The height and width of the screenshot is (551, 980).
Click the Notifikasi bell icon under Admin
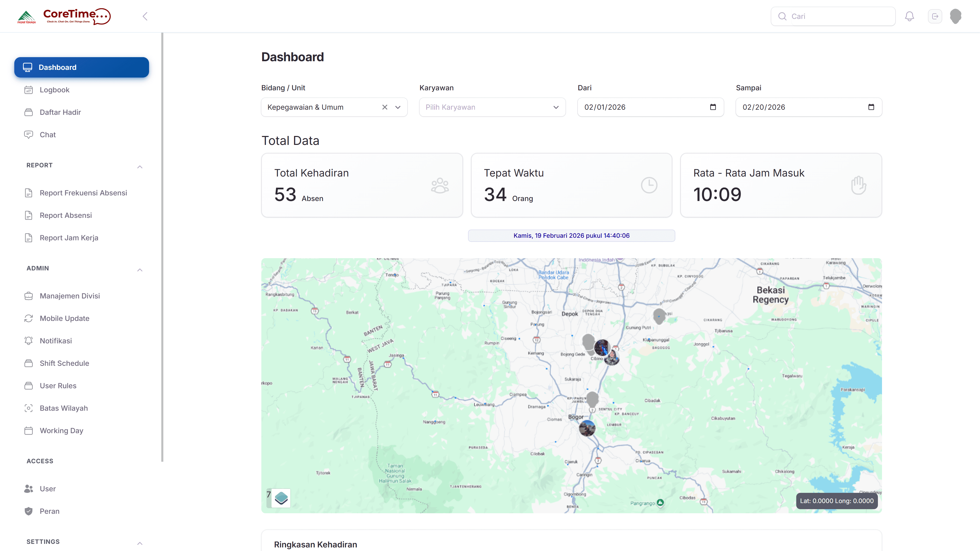[29, 341]
